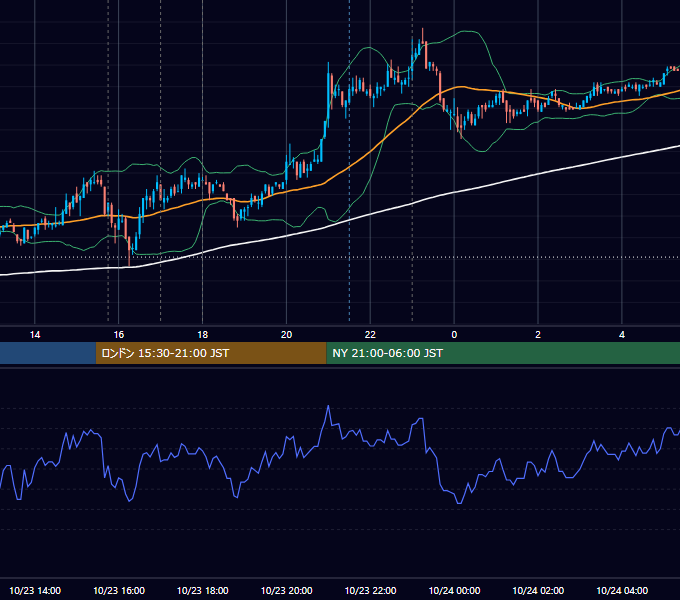Click the 14 hour label on price chart axis
The width and height of the screenshot is (680, 600).
pos(35,335)
